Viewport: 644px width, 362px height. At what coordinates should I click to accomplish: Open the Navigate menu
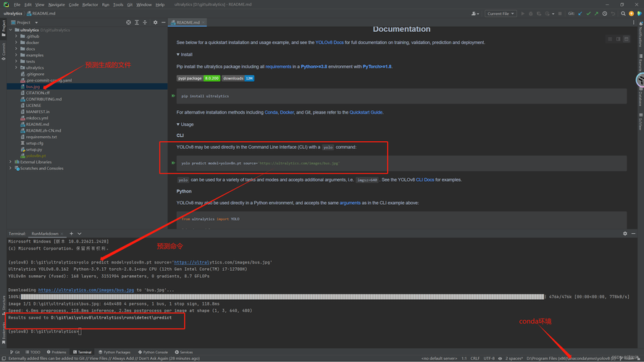pyautogui.click(x=57, y=4)
